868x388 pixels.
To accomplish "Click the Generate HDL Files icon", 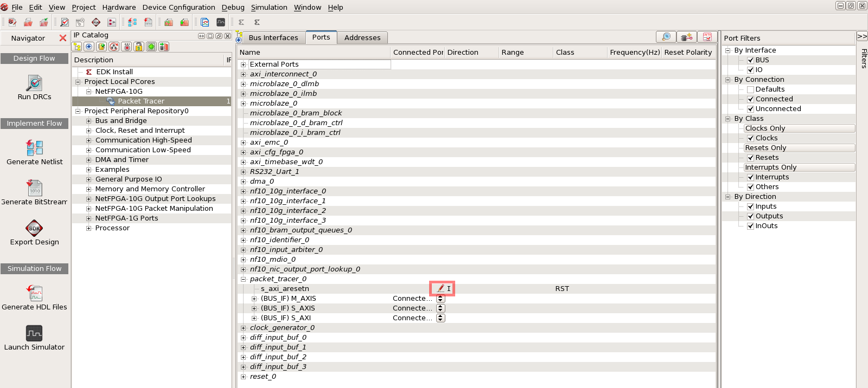I will [x=34, y=293].
